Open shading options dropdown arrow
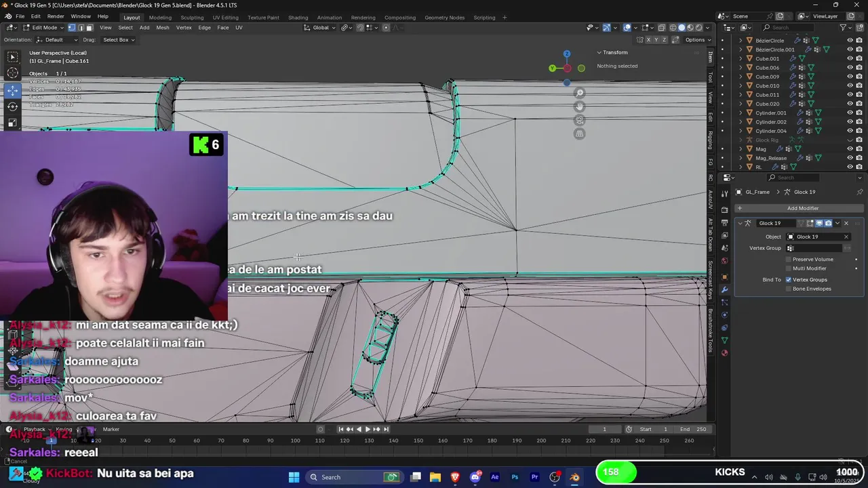 coord(708,28)
